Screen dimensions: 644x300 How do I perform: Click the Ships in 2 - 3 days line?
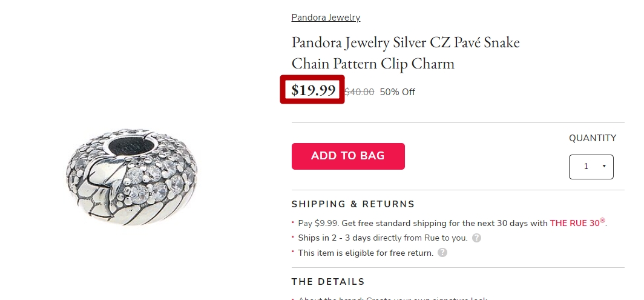point(383,238)
